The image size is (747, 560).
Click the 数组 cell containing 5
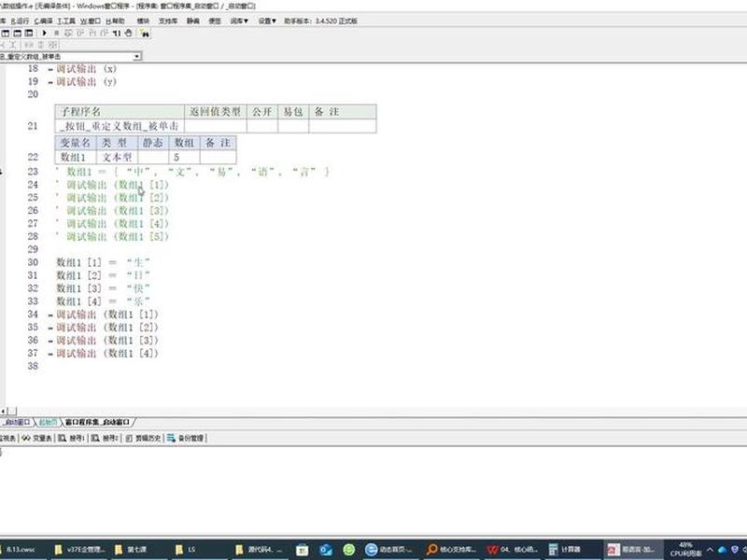184,157
